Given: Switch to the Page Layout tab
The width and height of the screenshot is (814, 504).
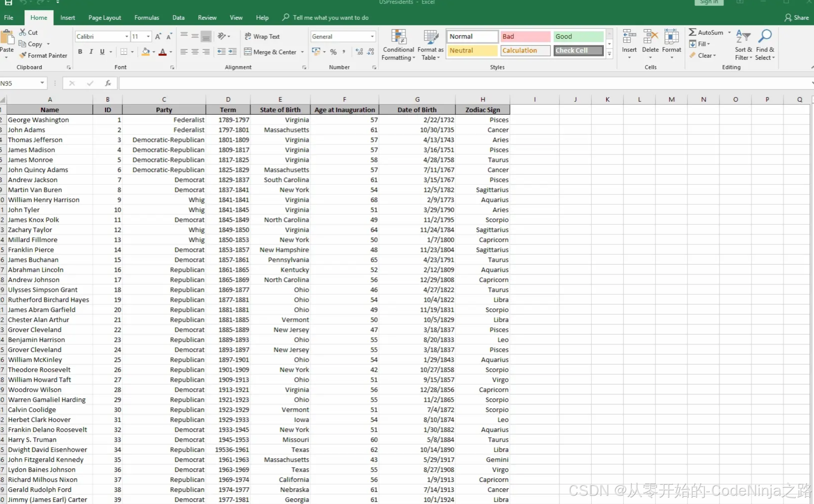Looking at the screenshot, I should pos(104,17).
